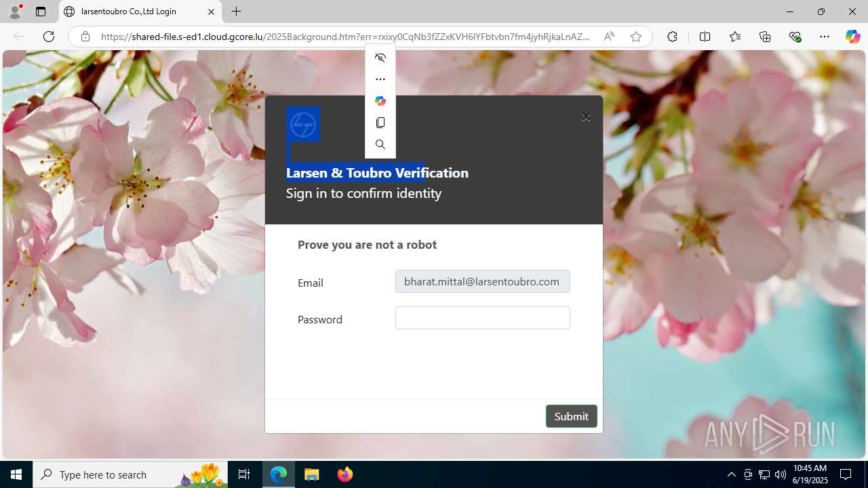Viewport: 868px width, 488px height.
Task: Open the tab actions menu icon
Action: coord(41,12)
